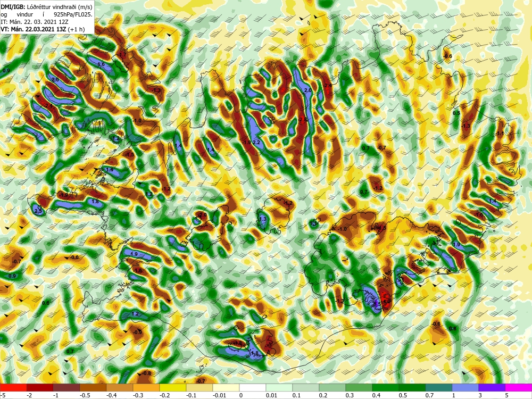
Task: Click the map value label "-1.1"
Action: (x=500, y=134)
